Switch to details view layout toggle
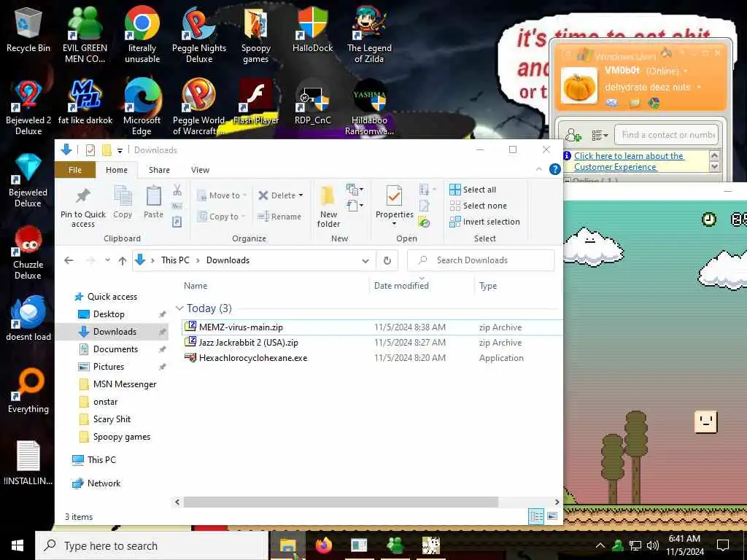 pyautogui.click(x=536, y=517)
